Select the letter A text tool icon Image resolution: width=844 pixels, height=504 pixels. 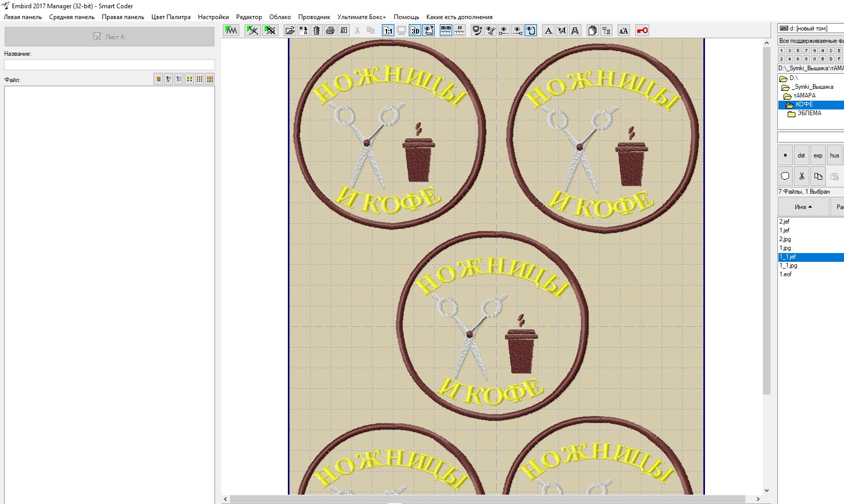[x=548, y=30]
